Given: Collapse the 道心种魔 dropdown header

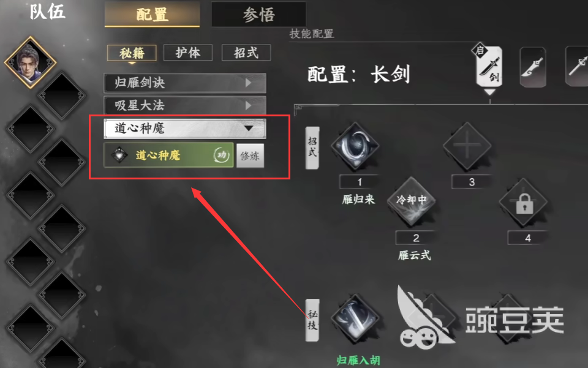Looking at the screenshot, I should pyautogui.click(x=185, y=129).
